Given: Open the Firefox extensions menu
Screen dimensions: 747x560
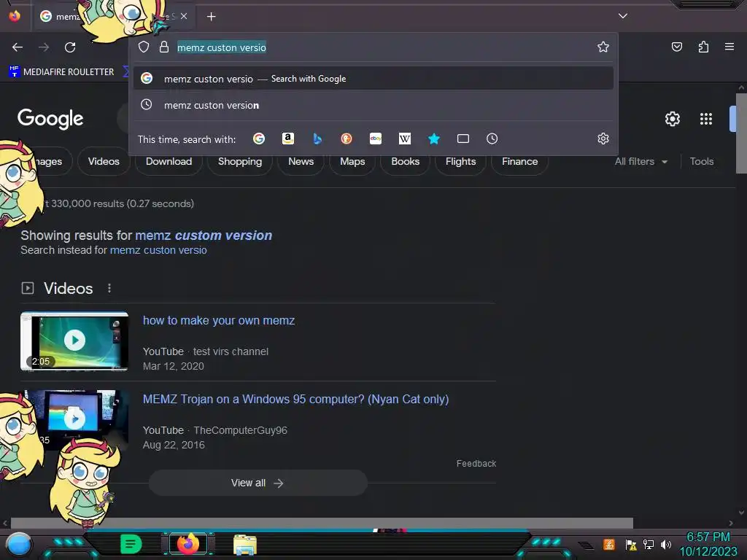Looking at the screenshot, I should [703, 47].
